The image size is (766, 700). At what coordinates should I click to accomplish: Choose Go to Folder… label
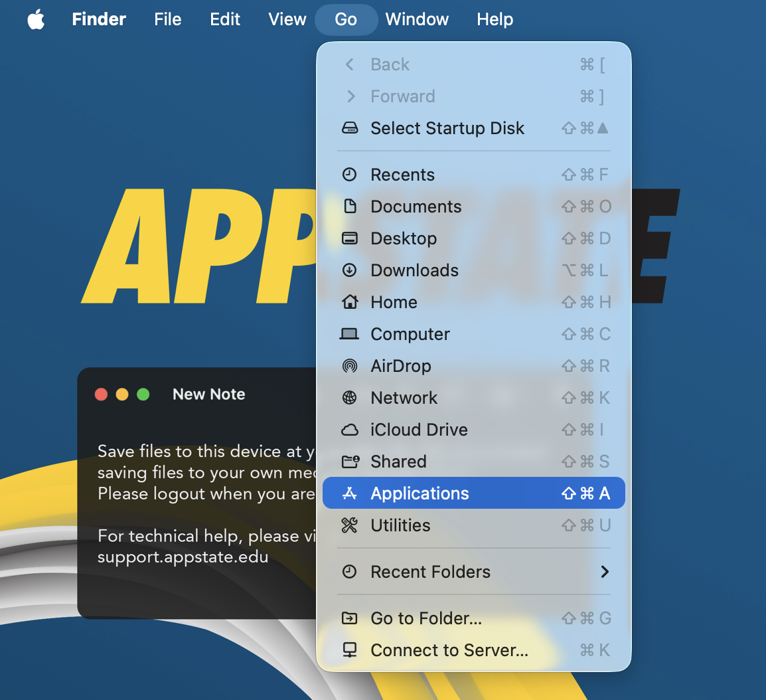tap(426, 618)
